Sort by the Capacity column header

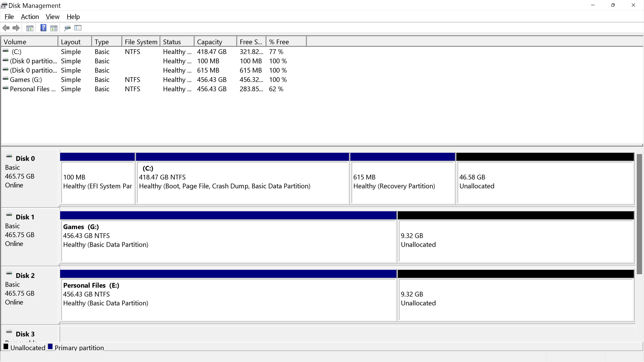216,42
